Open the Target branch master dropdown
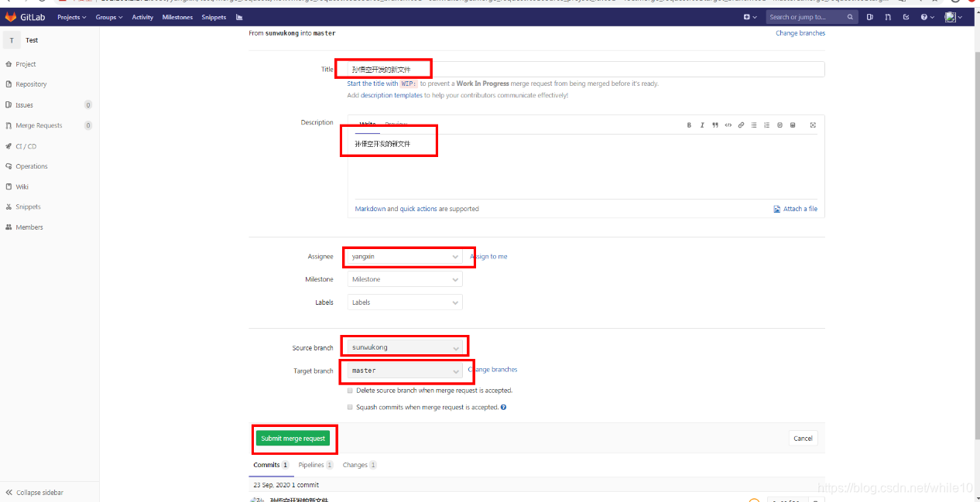This screenshot has height=502, width=980. click(x=405, y=371)
